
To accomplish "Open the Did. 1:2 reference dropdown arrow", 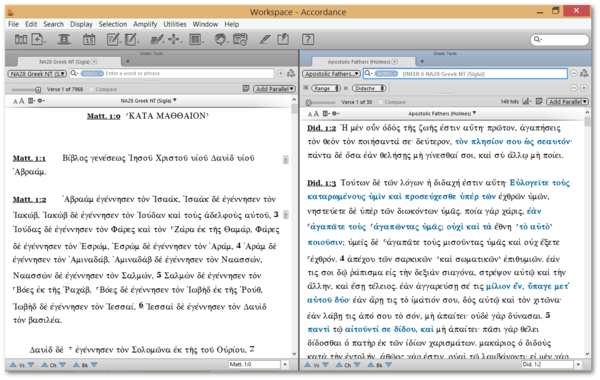I will [578, 364].
